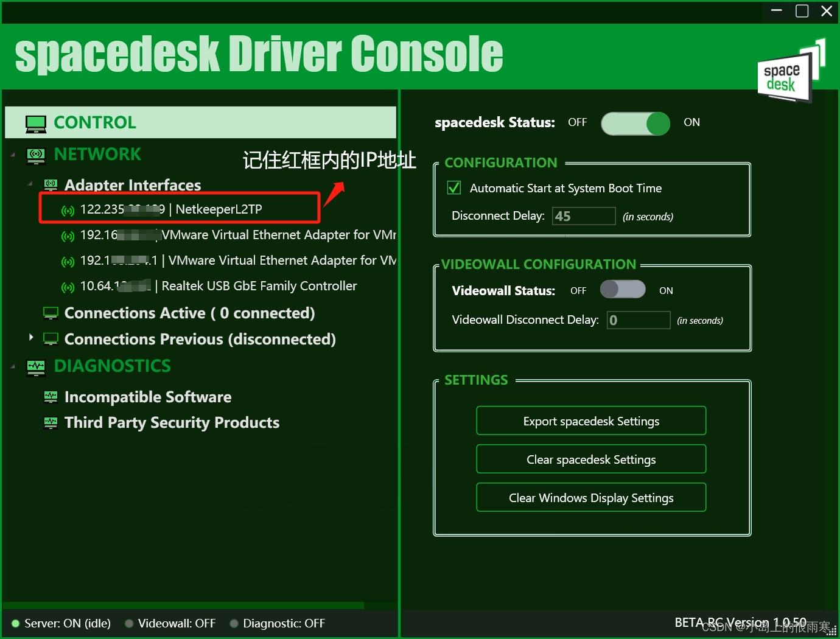Maximize the spacedesk Driver Console window
The width and height of the screenshot is (840, 639).
pos(802,10)
